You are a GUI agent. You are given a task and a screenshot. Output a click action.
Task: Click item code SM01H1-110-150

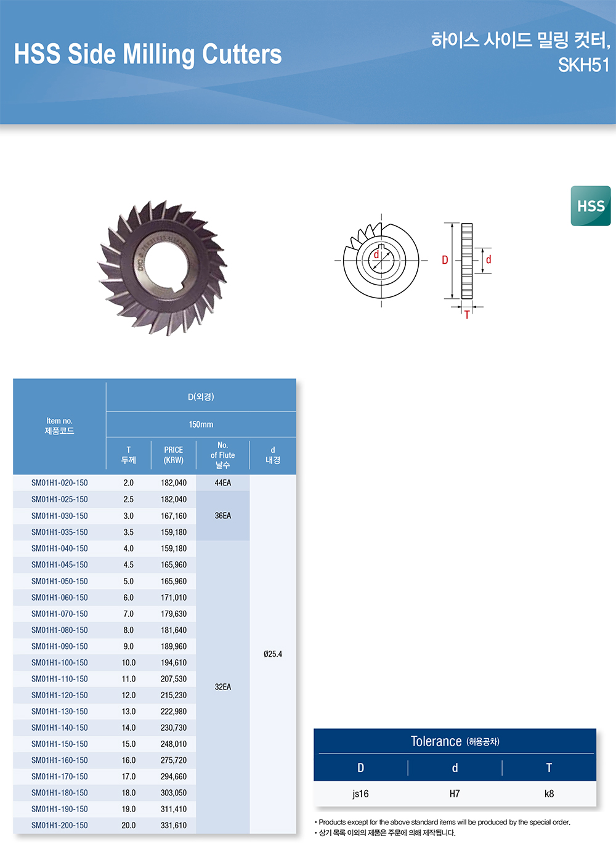59,679
